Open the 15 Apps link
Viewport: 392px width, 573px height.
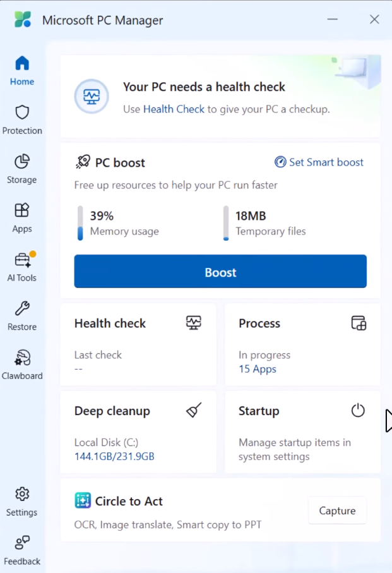point(258,369)
